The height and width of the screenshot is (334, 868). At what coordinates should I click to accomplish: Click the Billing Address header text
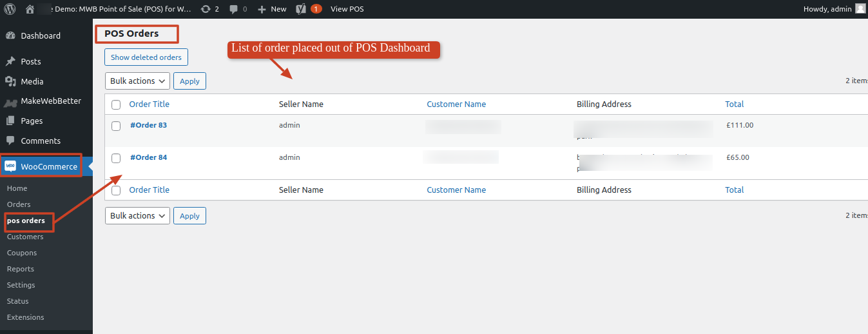[604, 104]
